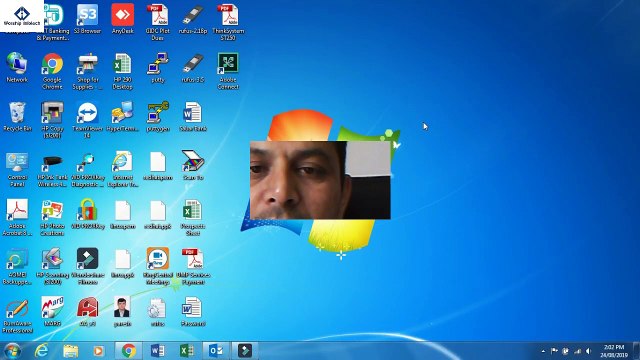This screenshot has height=360, width=640.
Task: Open HP Ink Tank Wireless shortcut
Action: [52, 169]
